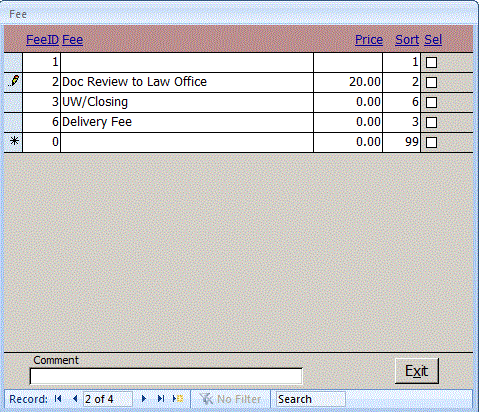Image resolution: width=479 pixels, height=412 pixels.
Task: Jump to last record arrow
Action: tap(161, 399)
